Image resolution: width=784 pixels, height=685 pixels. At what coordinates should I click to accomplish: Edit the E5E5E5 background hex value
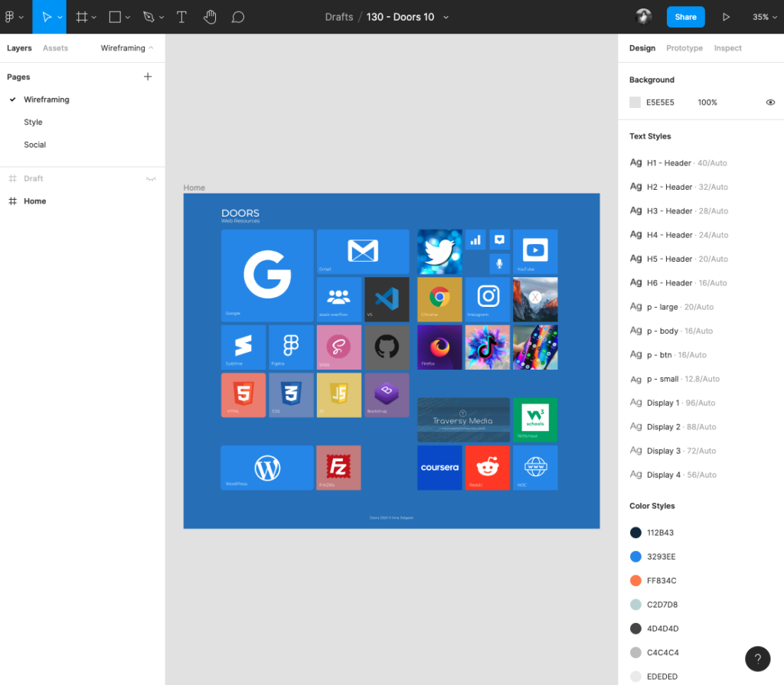coord(660,102)
